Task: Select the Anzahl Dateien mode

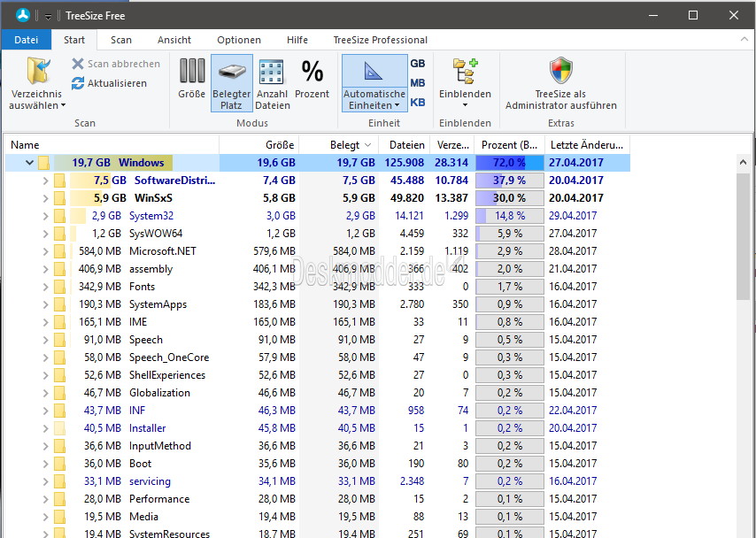Action: pos(273,84)
